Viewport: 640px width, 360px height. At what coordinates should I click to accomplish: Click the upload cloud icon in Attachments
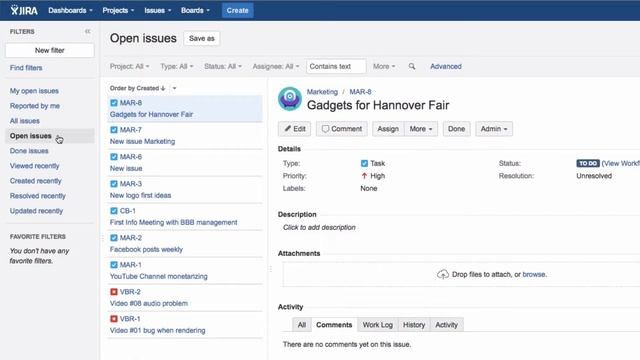coord(443,274)
